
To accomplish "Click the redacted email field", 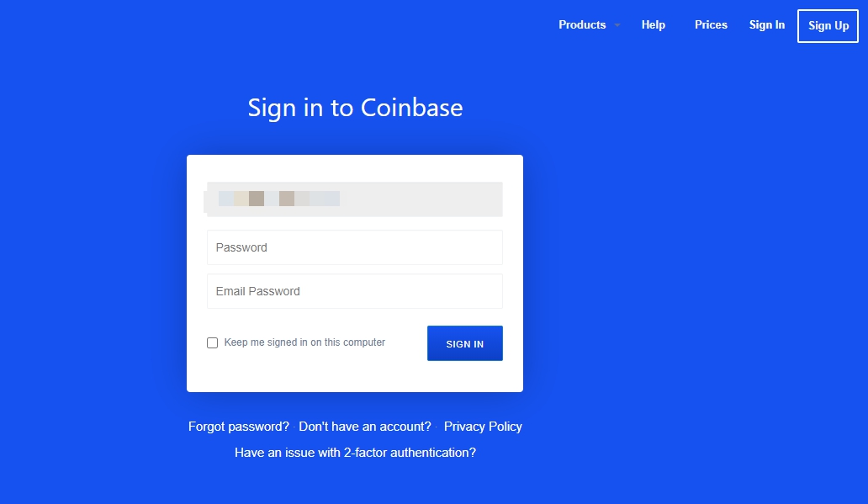I will click(354, 199).
